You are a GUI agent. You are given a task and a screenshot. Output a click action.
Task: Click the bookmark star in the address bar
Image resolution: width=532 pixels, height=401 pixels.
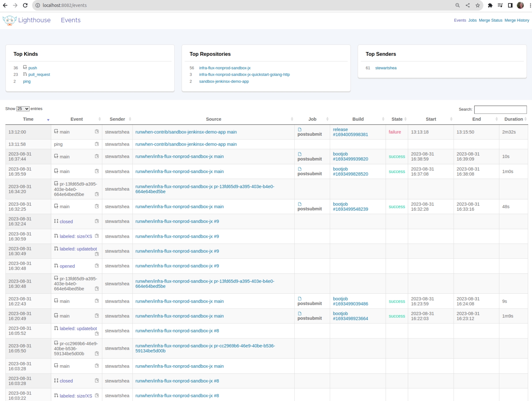click(x=478, y=5)
